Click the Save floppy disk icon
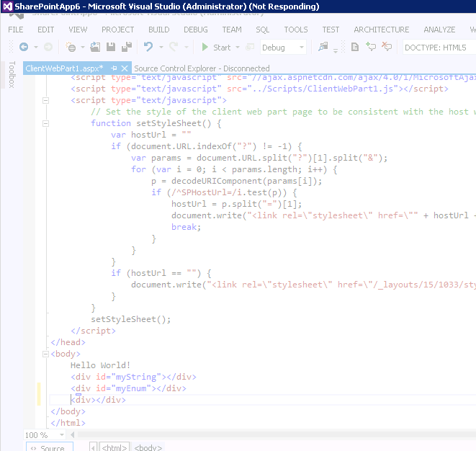 [x=111, y=47]
